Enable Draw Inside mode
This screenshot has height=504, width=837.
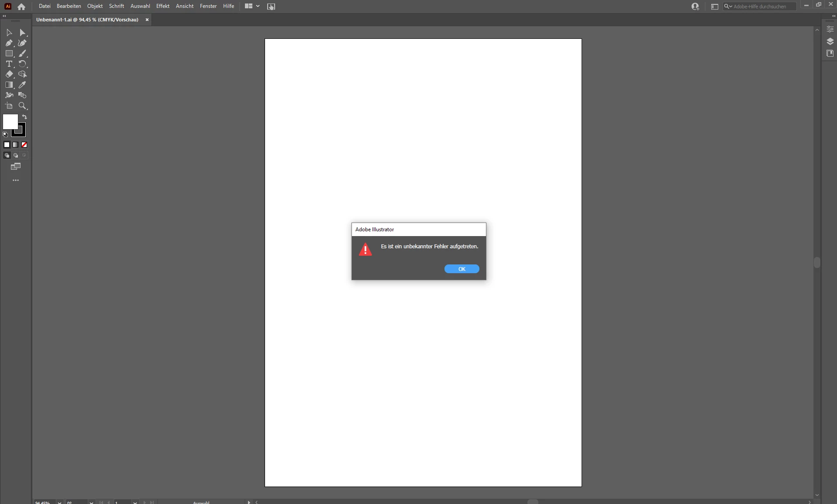[24, 155]
